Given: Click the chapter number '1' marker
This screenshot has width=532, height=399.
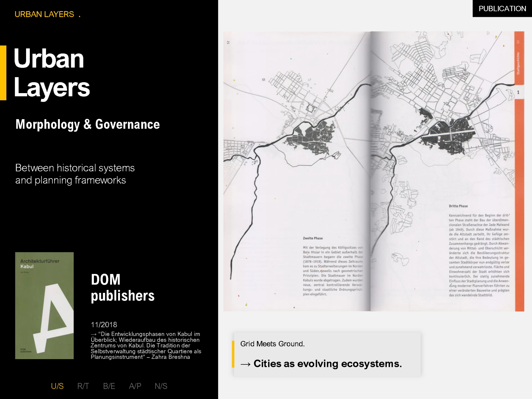Looking at the screenshot, I should (x=518, y=92).
